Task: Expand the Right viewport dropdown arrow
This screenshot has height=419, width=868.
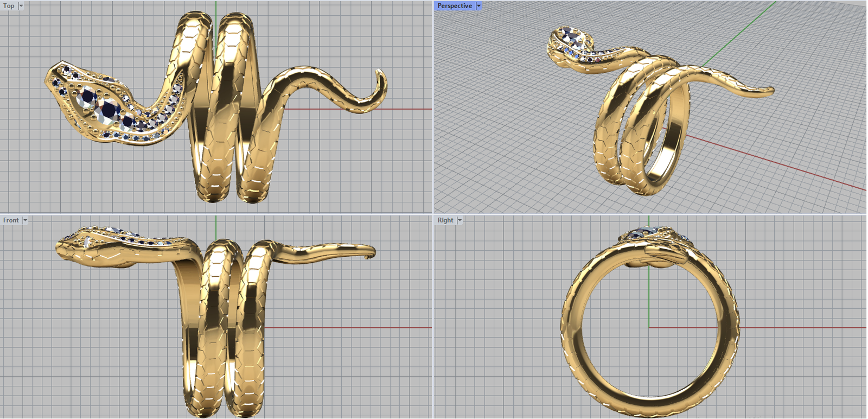Action: tap(459, 220)
